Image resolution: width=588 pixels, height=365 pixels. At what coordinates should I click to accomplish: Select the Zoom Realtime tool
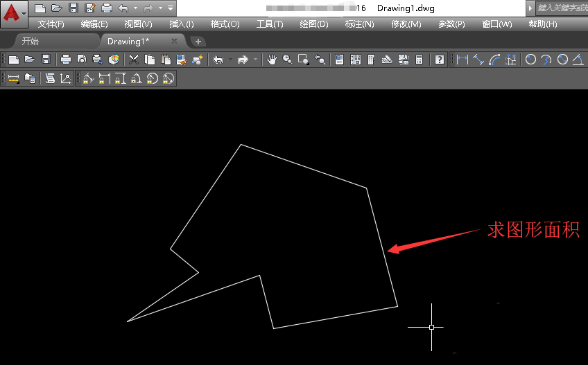tap(287, 59)
